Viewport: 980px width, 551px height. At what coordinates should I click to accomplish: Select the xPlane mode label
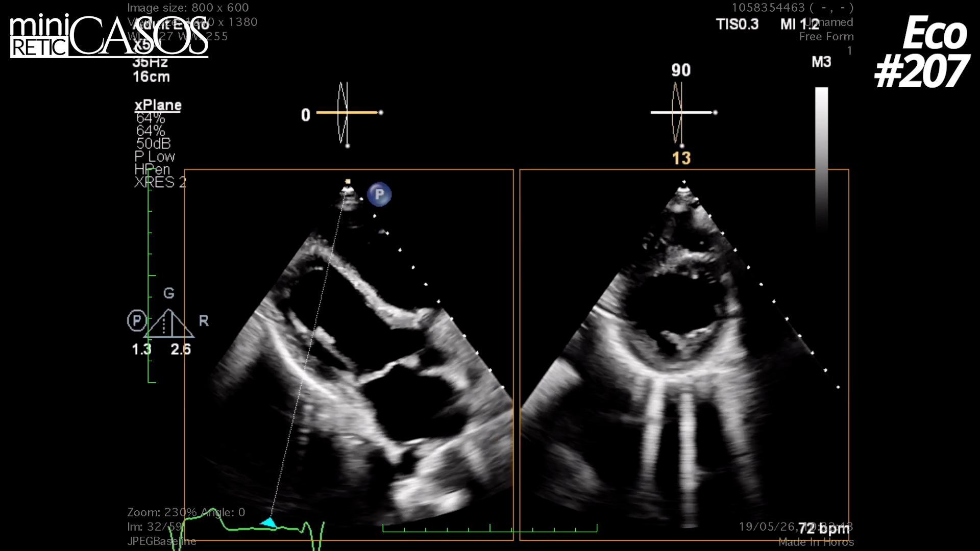[x=158, y=105]
